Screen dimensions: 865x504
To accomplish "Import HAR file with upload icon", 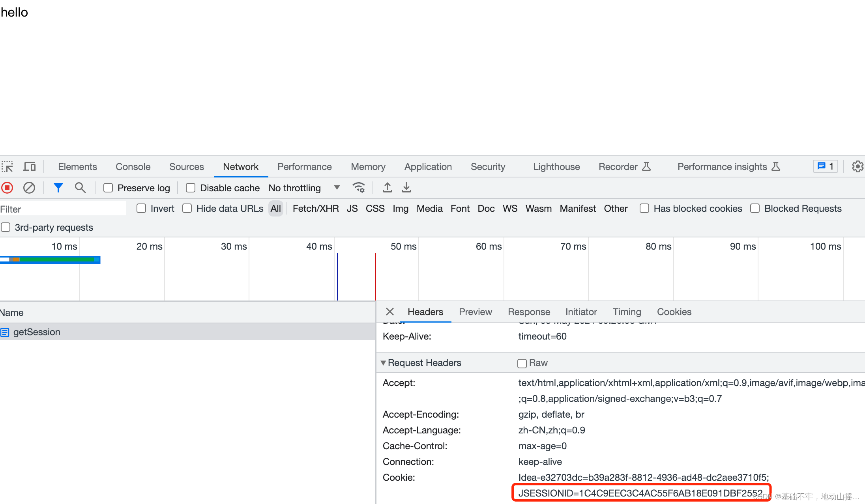I will pyautogui.click(x=387, y=188).
